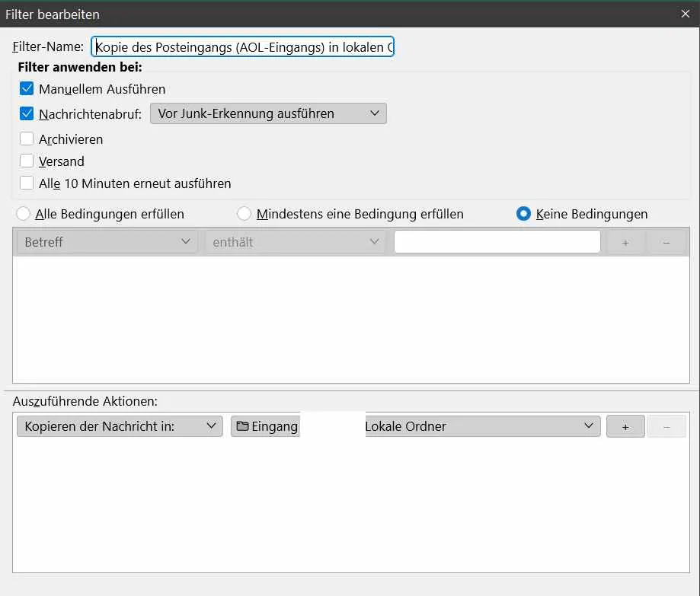Screen dimensions: 700x596
Task: Check Alle 10 Minuten erneut ausführen
Action: 27,183
